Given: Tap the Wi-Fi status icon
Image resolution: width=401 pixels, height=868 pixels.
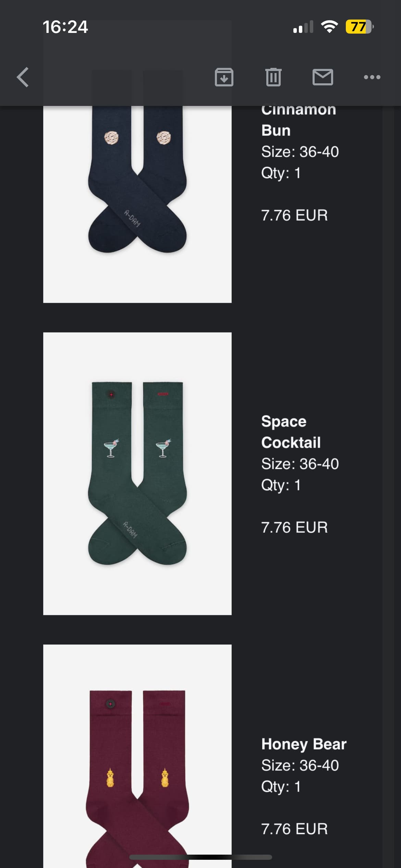Looking at the screenshot, I should pyautogui.click(x=329, y=27).
